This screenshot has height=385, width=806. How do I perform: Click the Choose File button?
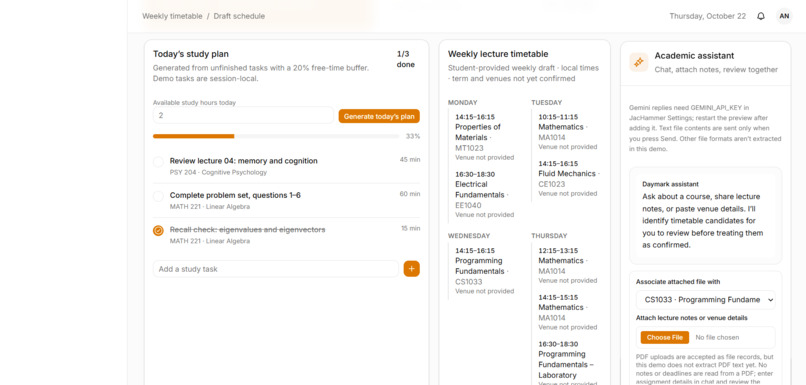[x=664, y=338]
